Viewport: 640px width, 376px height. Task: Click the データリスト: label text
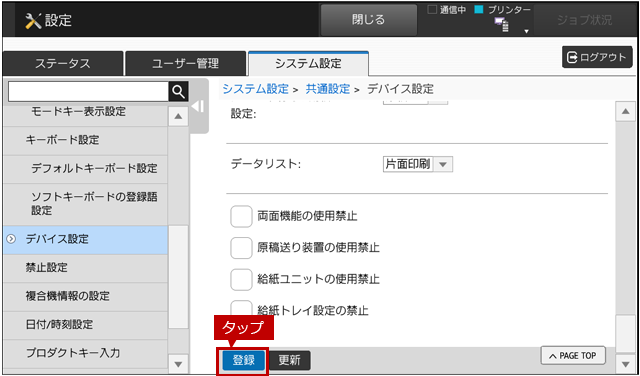266,165
